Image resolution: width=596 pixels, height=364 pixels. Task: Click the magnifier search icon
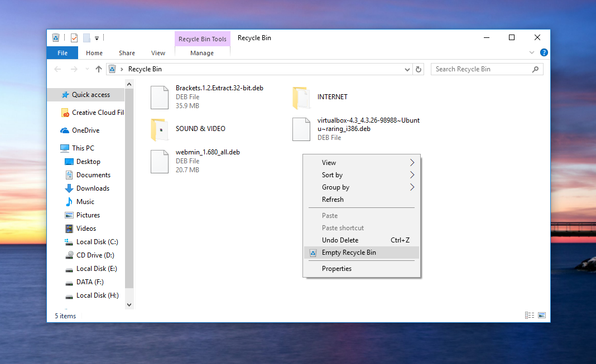click(536, 69)
